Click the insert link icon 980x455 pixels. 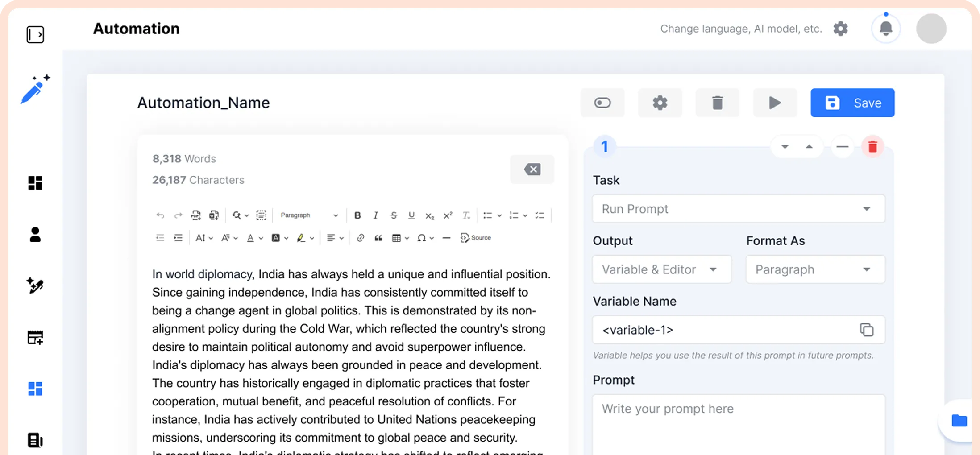(360, 238)
